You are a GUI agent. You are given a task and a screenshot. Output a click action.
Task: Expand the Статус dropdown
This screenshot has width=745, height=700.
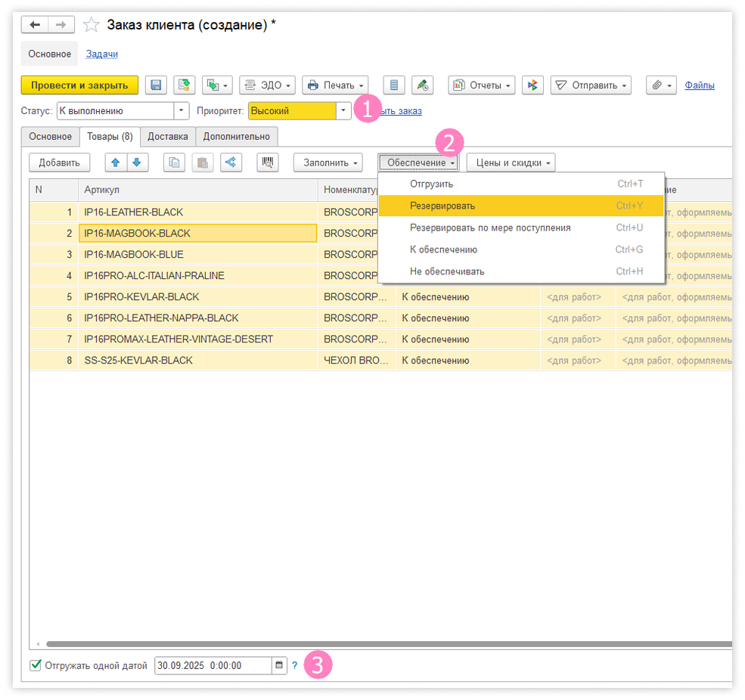[x=182, y=111]
